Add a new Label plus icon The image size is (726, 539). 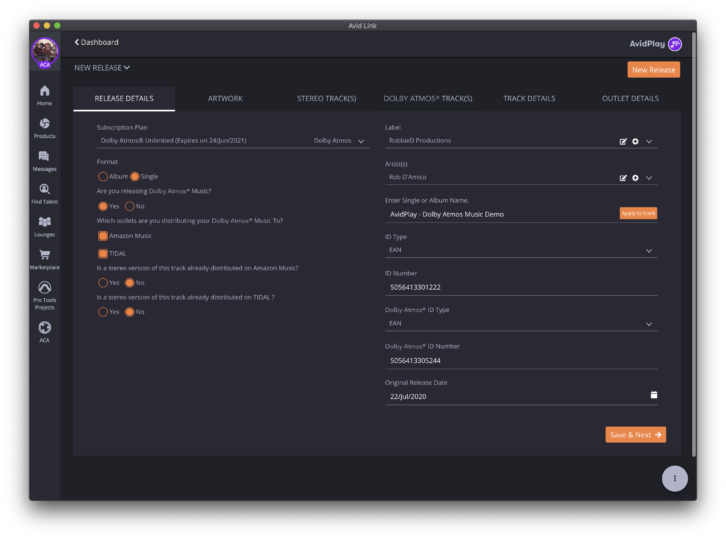click(x=635, y=141)
